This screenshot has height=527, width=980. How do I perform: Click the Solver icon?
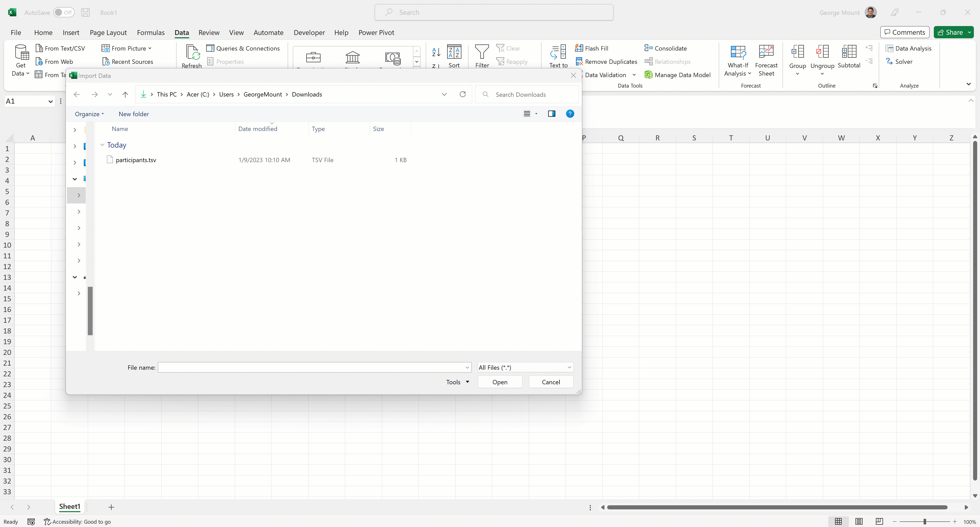(889, 62)
